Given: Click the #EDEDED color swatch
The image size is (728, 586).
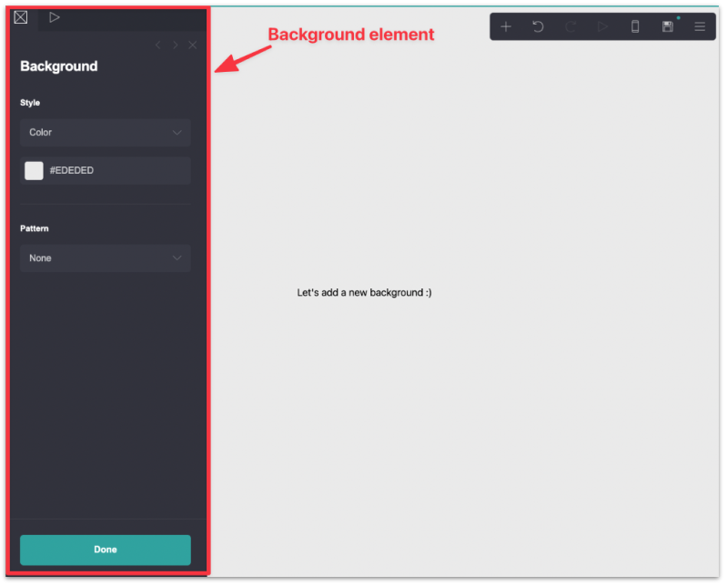Looking at the screenshot, I should click(34, 170).
